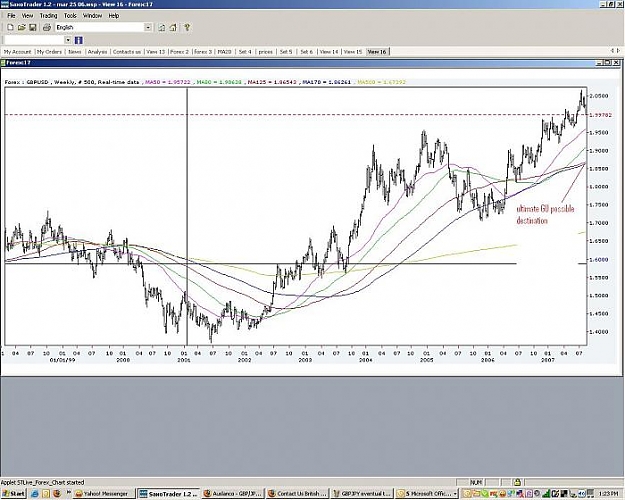Viewport: 625px width, 500px height.
Task: Open the Trading menu
Action: pos(48,16)
